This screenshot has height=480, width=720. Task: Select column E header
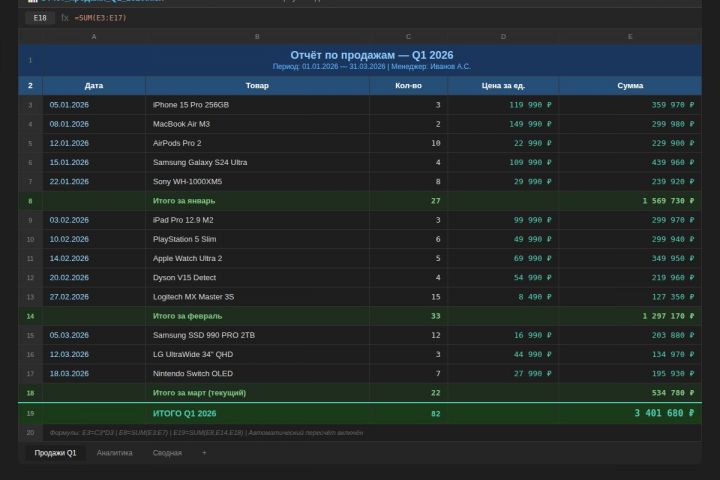click(630, 36)
